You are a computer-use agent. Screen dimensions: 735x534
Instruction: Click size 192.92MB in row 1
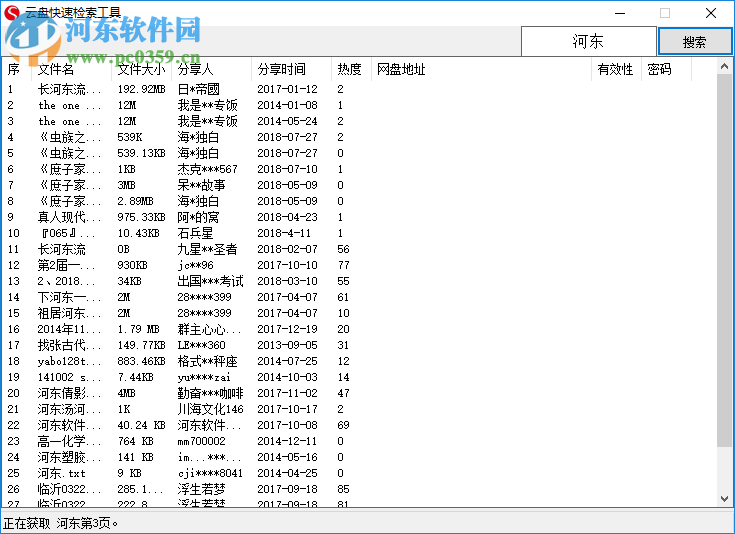click(142, 89)
